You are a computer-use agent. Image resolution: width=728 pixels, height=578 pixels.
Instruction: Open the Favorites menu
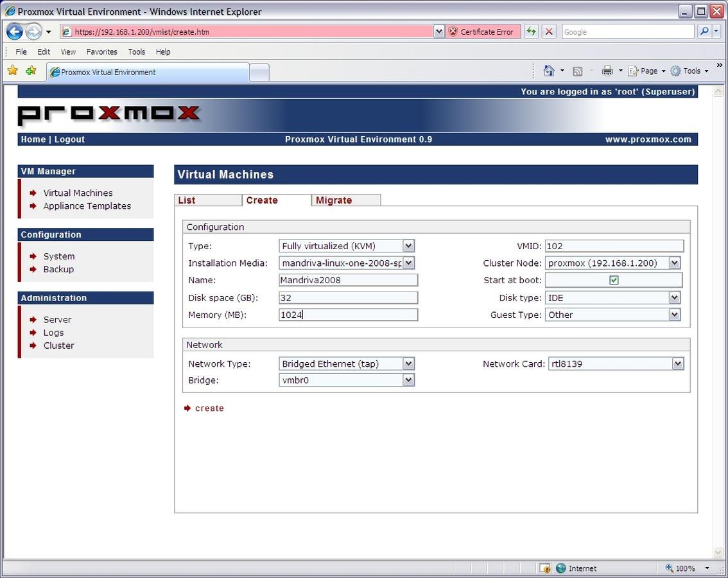(101, 51)
